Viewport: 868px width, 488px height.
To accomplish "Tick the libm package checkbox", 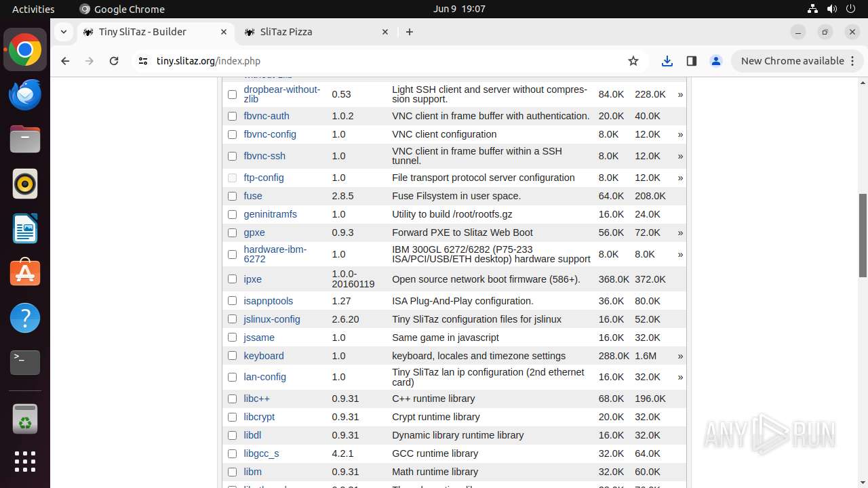I will pyautogui.click(x=232, y=472).
